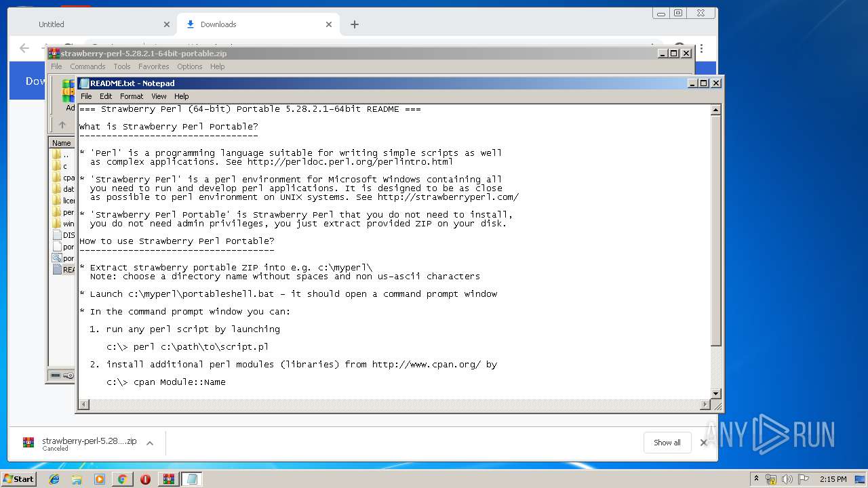Click the clock showing 2:15 PM

833,479
